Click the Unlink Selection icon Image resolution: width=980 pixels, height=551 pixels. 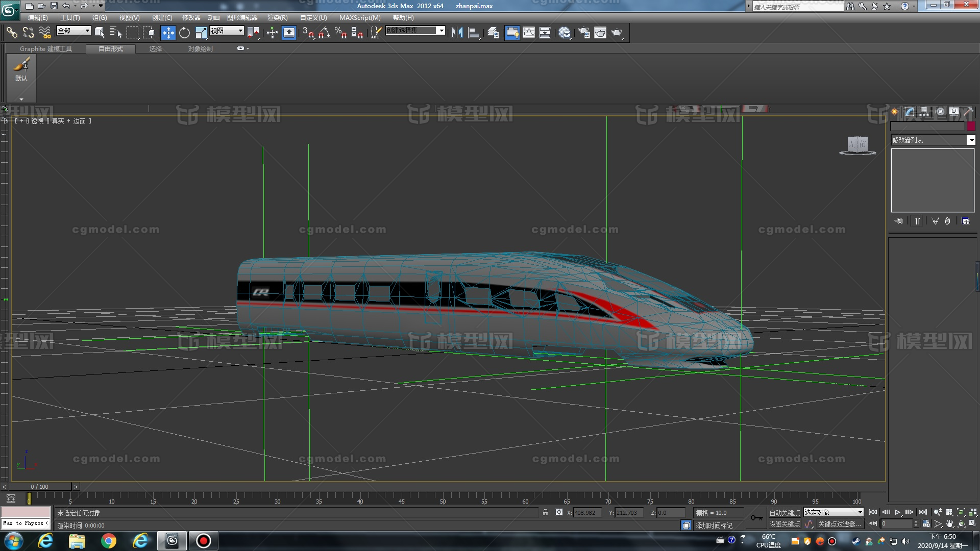[x=28, y=33]
